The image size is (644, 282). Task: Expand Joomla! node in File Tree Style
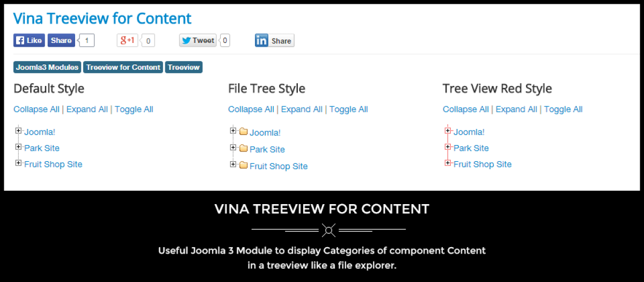pyautogui.click(x=233, y=131)
